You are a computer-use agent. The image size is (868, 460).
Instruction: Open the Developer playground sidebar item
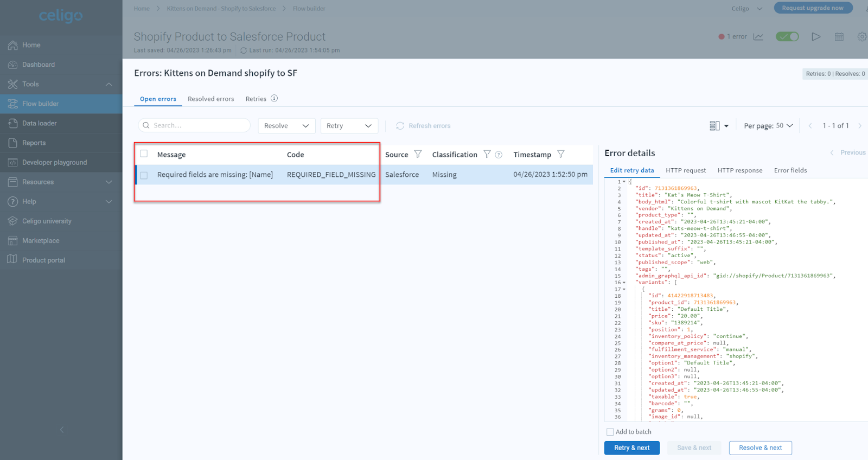54,162
